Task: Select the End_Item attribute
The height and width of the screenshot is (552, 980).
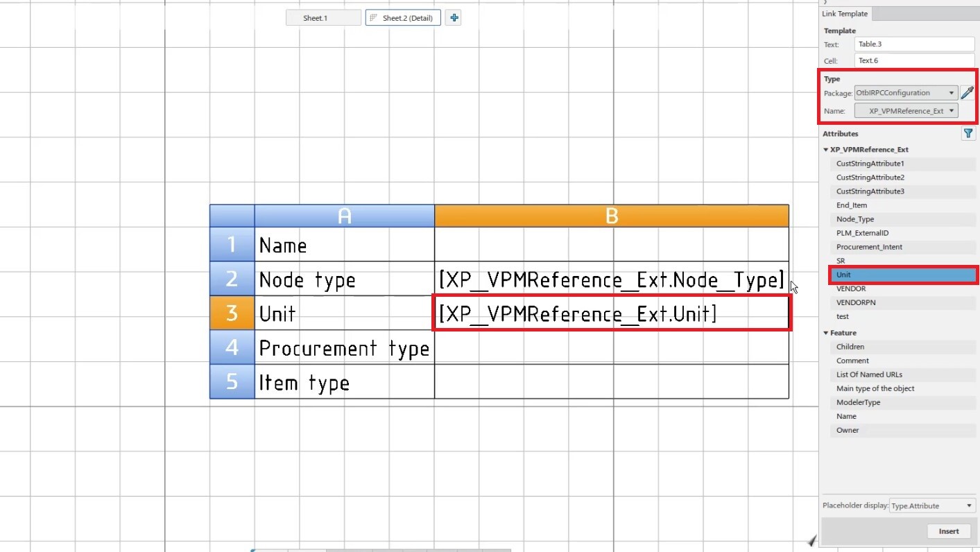Action: [x=902, y=205]
